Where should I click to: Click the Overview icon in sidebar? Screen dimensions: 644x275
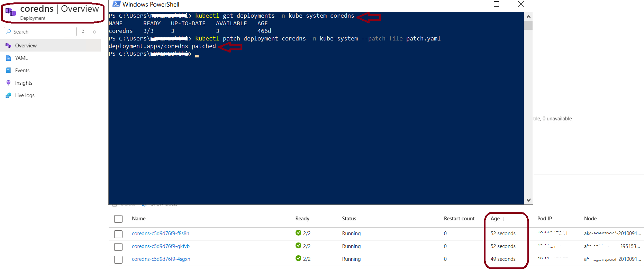coord(8,46)
